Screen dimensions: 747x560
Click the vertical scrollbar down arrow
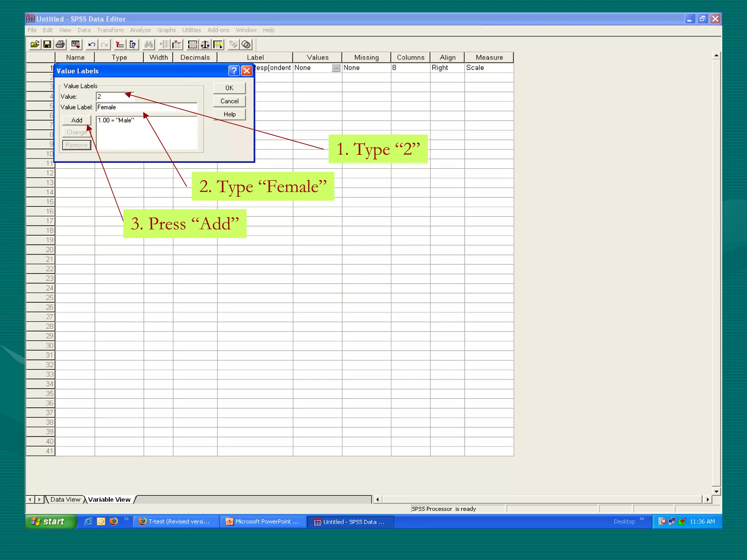pos(716,491)
